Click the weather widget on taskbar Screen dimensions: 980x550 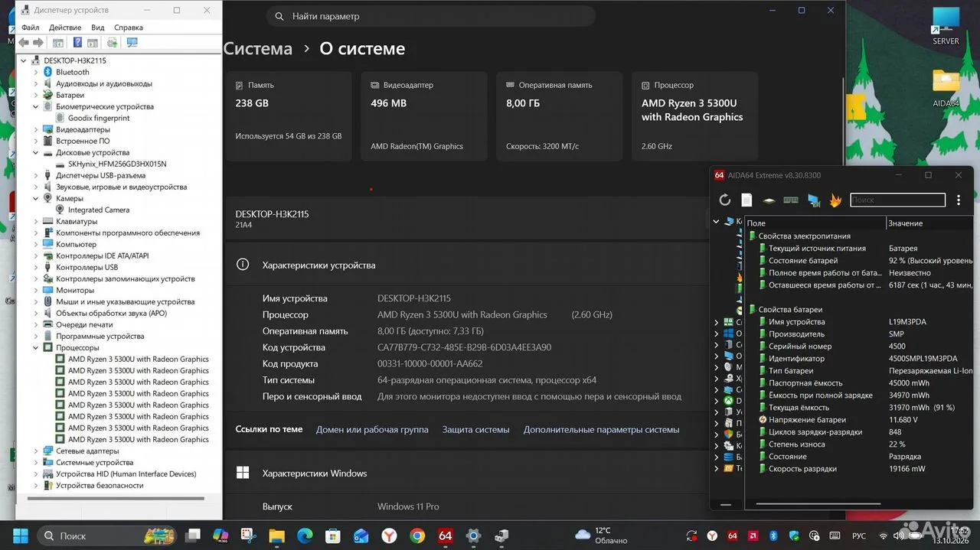click(x=601, y=535)
